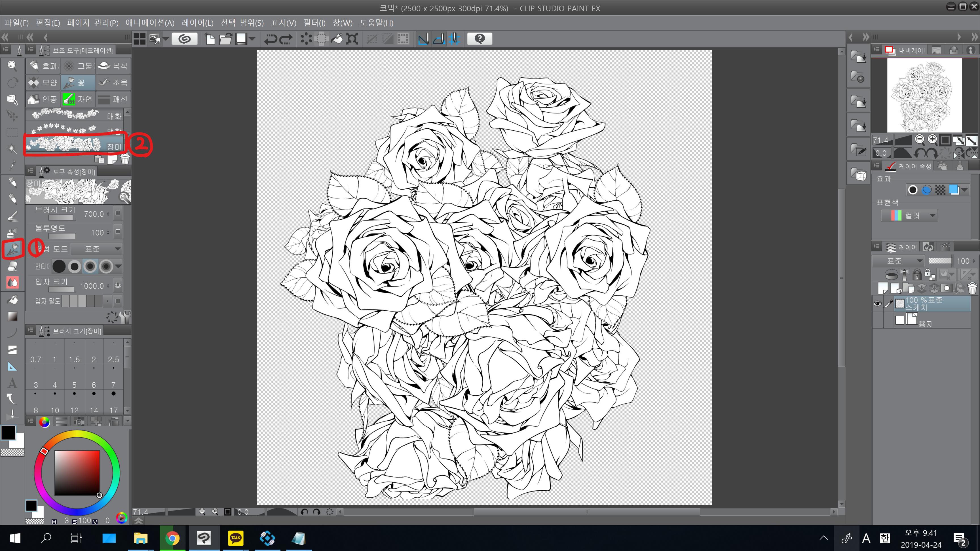The width and height of the screenshot is (980, 551).
Task: Open the 필터(I) menu
Action: pos(314,23)
